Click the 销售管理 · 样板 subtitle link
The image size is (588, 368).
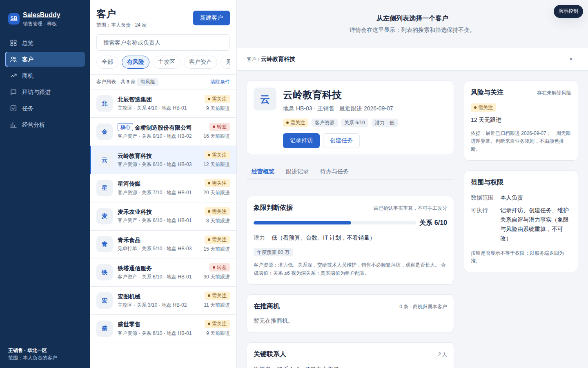pyautogui.click(x=40, y=24)
